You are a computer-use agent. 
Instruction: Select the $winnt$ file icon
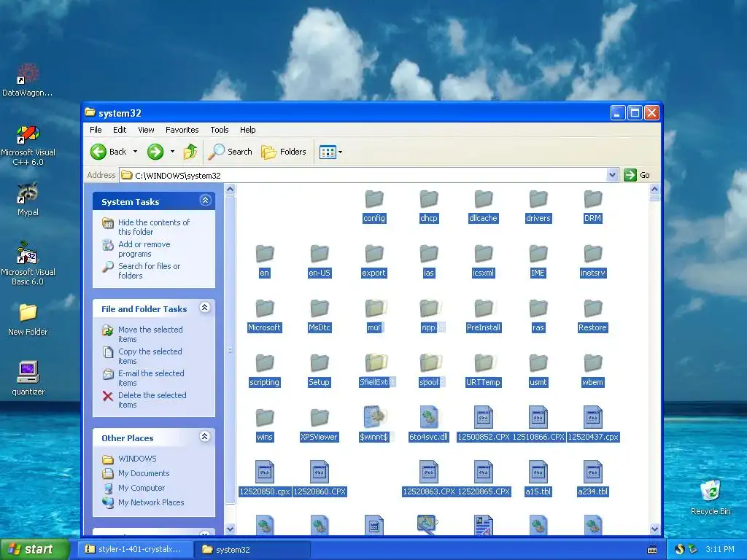pyautogui.click(x=374, y=418)
